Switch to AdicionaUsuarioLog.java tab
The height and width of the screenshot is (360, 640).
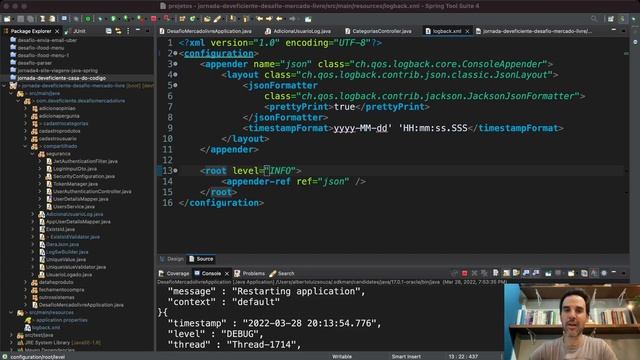pyautogui.click(x=298, y=31)
